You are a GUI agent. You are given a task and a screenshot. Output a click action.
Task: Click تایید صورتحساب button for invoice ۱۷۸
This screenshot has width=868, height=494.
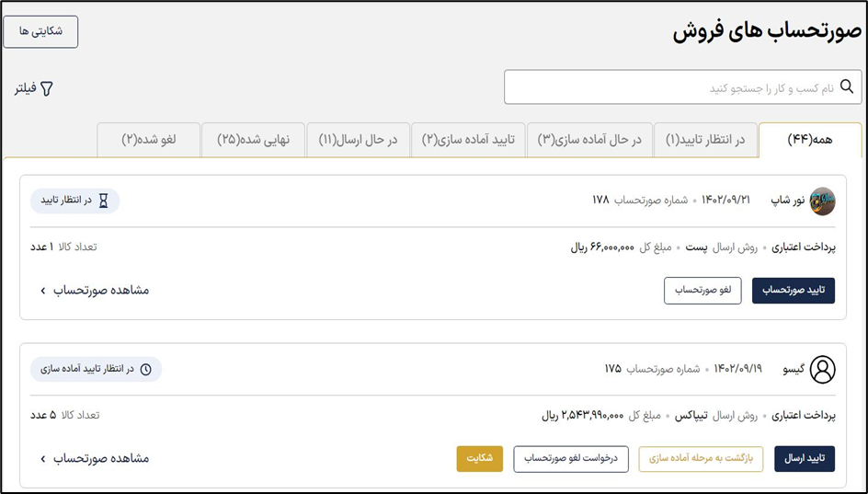coord(794,291)
